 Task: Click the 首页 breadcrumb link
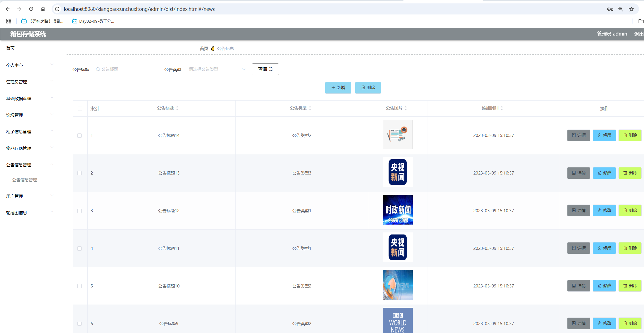204,48
